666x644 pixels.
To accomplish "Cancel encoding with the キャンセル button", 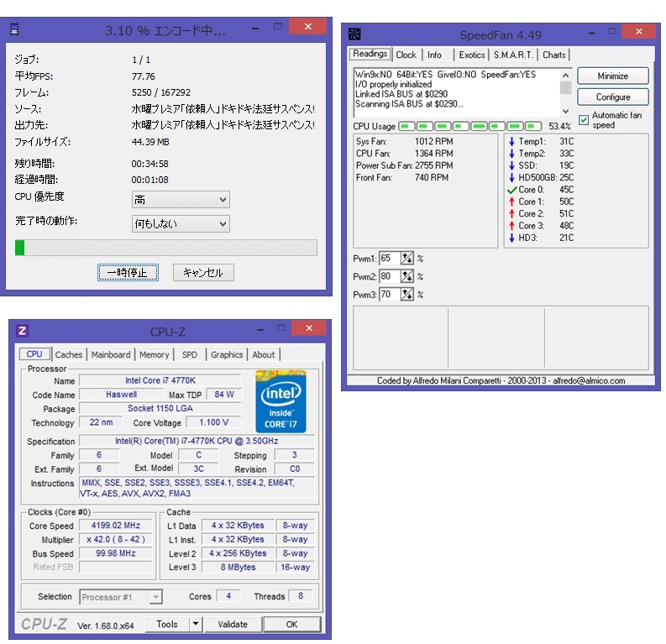I will pos(203,273).
